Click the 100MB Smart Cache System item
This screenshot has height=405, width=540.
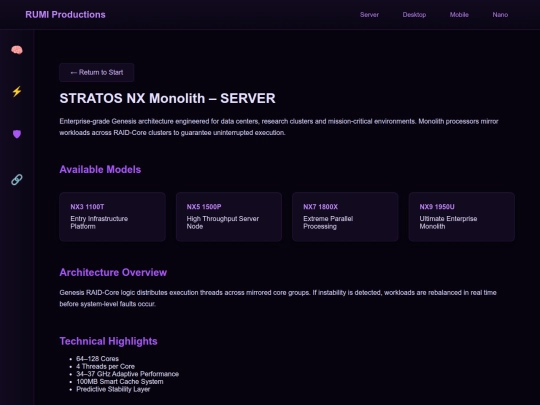click(120, 382)
